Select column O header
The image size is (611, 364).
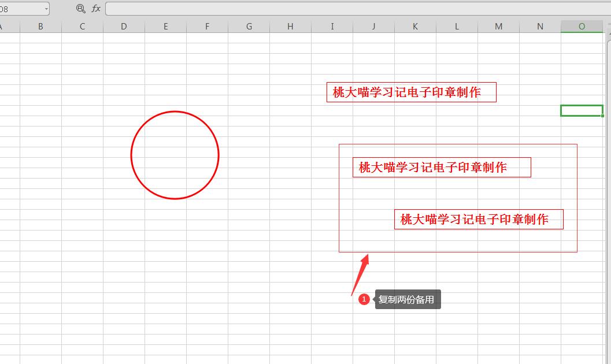pyautogui.click(x=582, y=27)
